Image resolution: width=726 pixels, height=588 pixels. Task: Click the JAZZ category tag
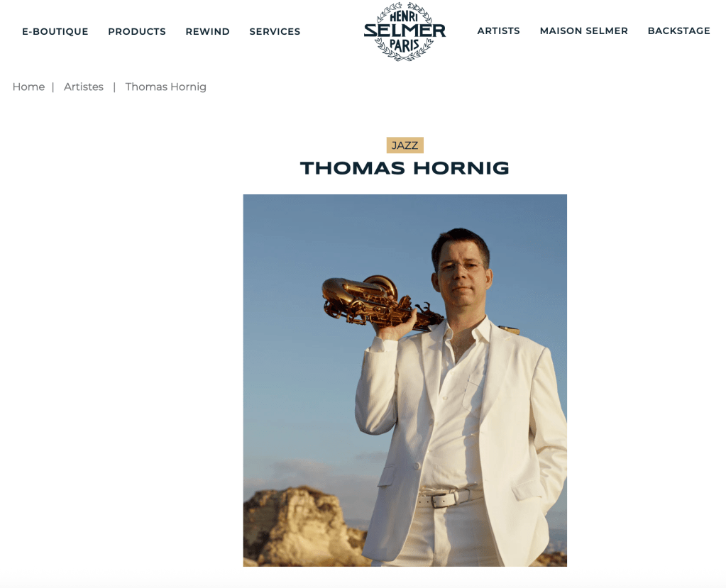click(405, 145)
